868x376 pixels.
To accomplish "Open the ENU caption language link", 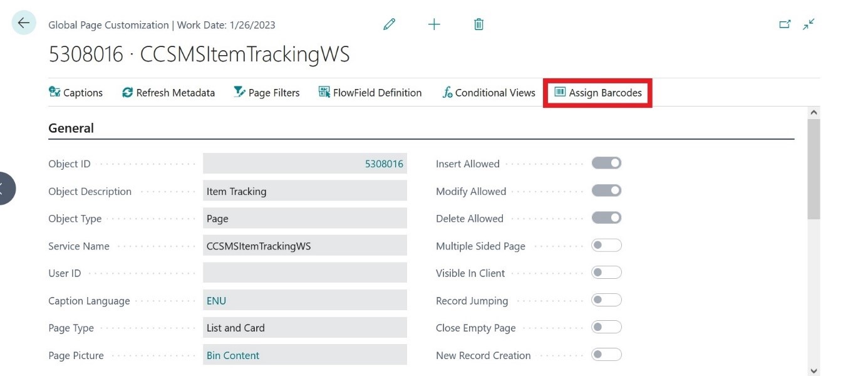I will tap(216, 300).
